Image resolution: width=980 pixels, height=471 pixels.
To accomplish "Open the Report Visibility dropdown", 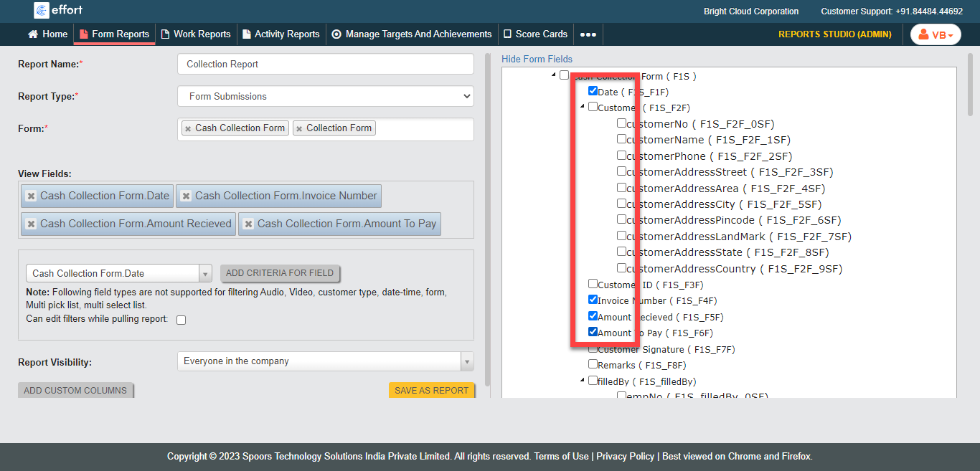I will tap(325, 361).
